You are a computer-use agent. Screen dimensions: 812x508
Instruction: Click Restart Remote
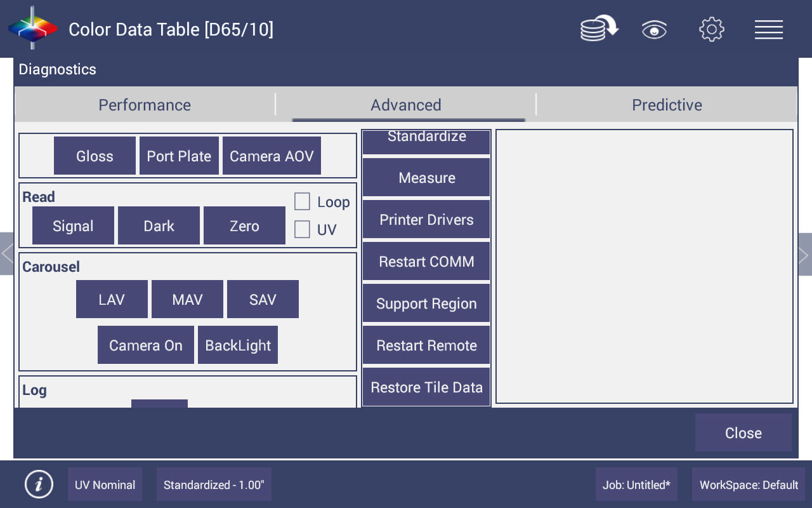pos(426,345)
